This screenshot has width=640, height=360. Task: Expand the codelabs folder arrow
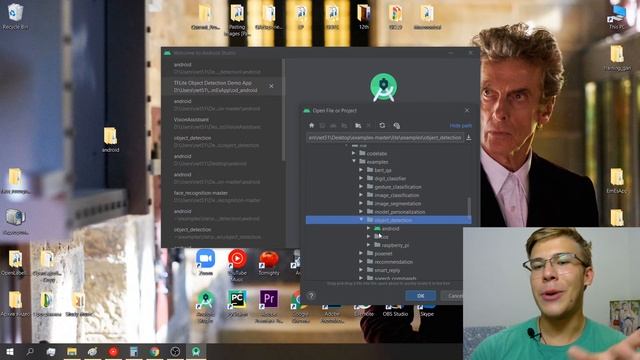[353, 153]
